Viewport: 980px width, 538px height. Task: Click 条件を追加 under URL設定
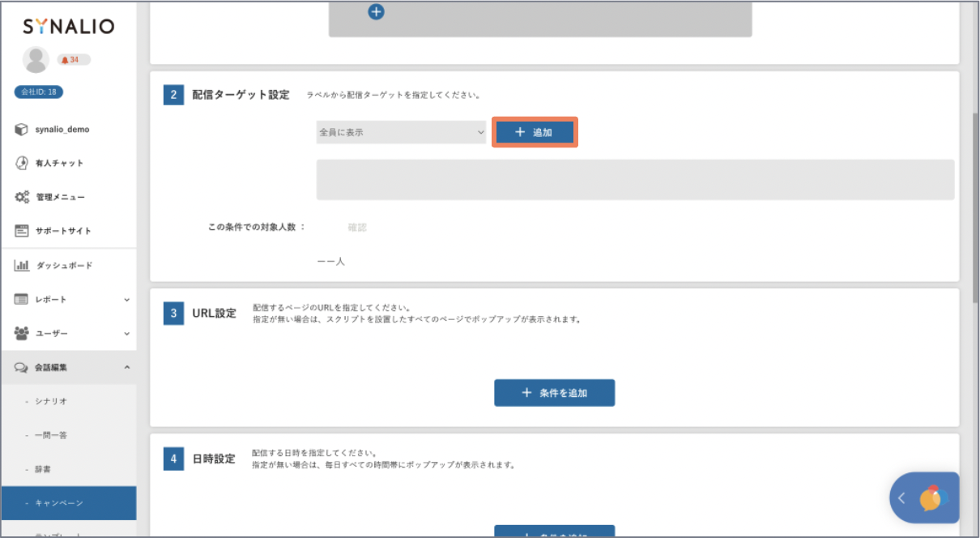coord(554,393)
